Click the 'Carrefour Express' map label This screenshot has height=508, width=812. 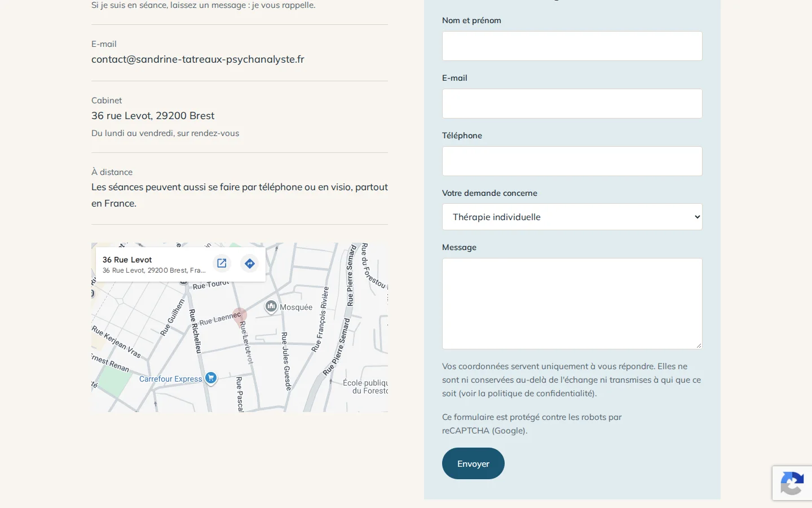(170, 379)
